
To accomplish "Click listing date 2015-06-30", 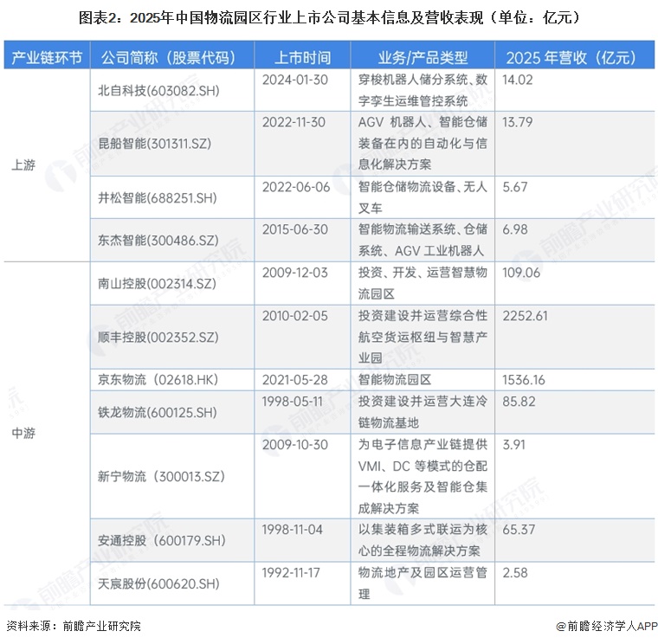I will [x=295, y=229].
